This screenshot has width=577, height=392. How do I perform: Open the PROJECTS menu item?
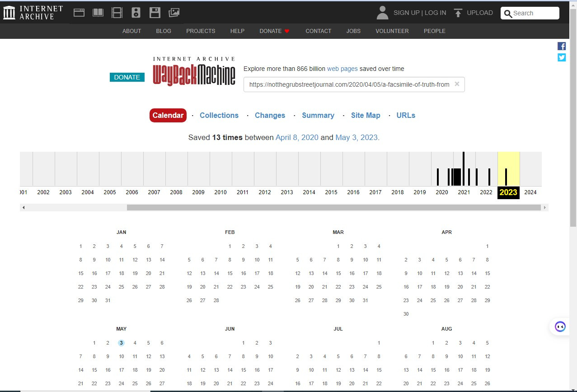[201, 31]
